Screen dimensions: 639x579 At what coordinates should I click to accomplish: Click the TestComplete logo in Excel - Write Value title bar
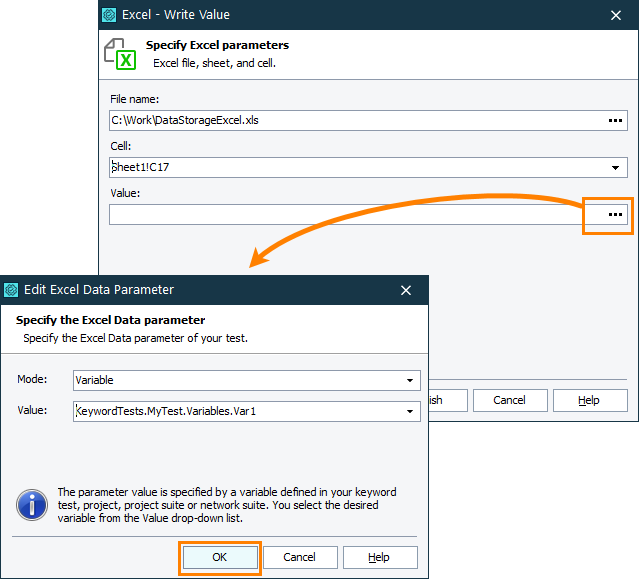109,15
